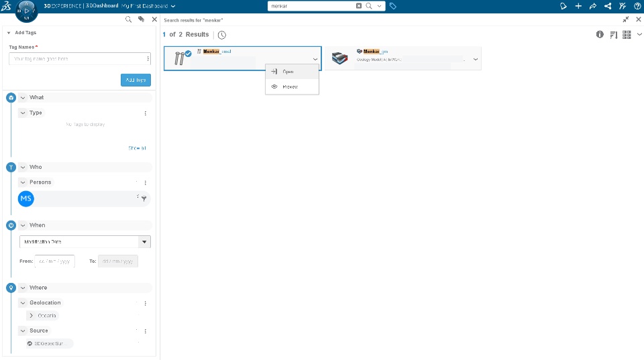Select the 3DGeosc Sur source tag
The height and width of the screenshot is (360, 644).
click(x=49, y=344)
